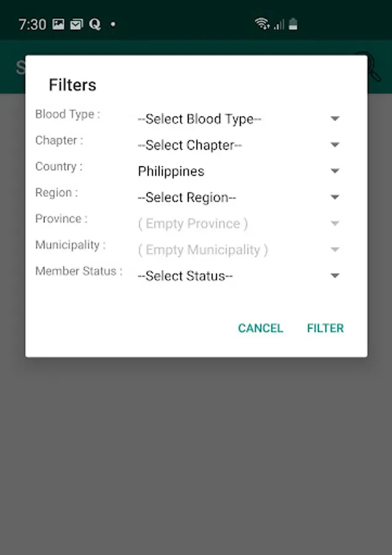Tap the battery icon in status bar
Screen dimensions: 392x555
click(x=293, y=24)
